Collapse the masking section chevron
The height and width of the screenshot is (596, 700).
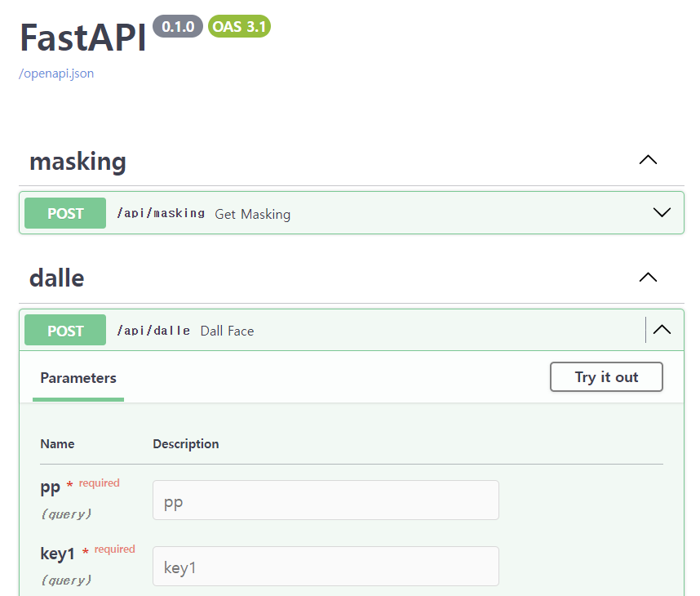click(648, 160)
